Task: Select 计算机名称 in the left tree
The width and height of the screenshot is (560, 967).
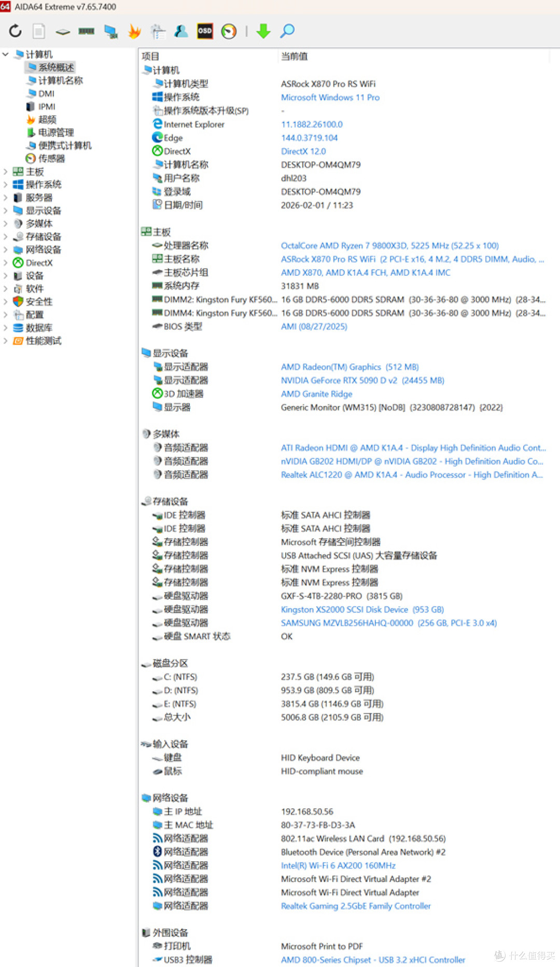Action: 55,80
